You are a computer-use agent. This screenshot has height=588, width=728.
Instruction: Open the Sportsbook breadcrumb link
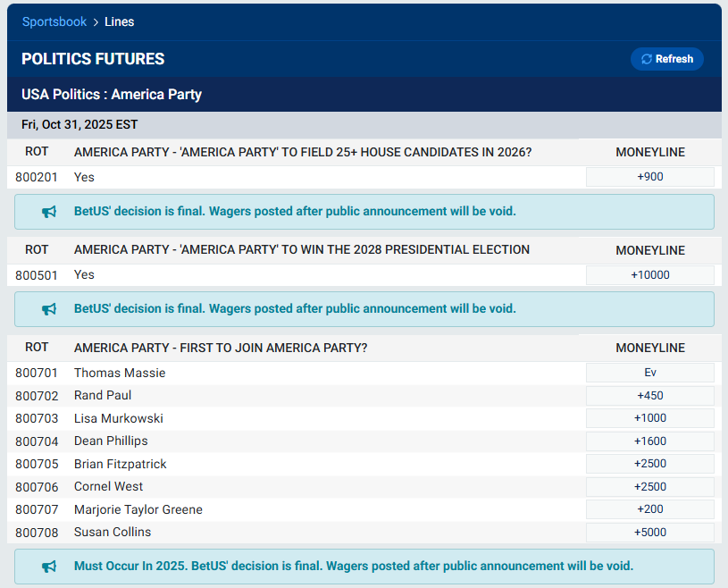(x=54, y=21)
